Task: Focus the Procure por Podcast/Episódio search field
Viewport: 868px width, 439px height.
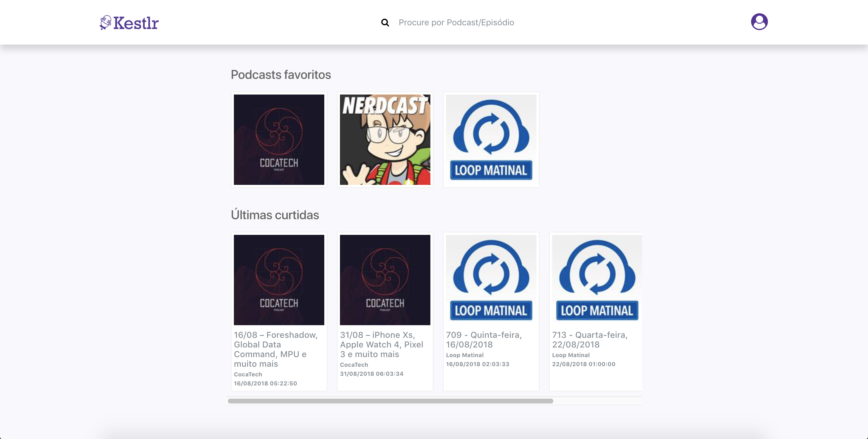Action: coord(456,23)
